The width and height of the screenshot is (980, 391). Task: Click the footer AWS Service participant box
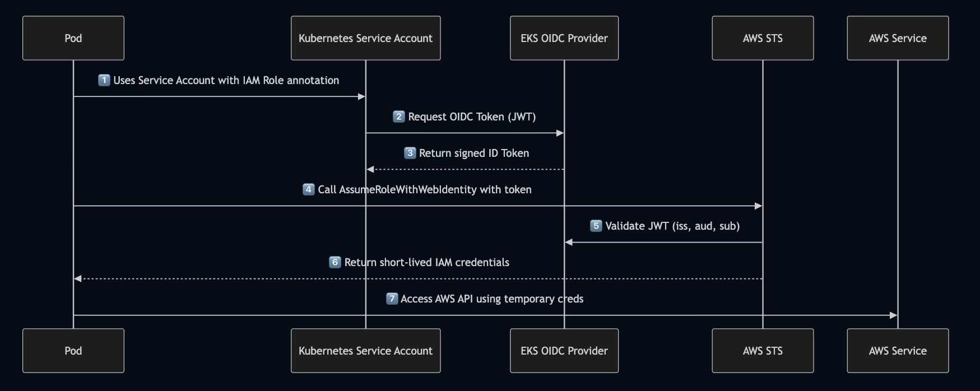coord(898,351)
